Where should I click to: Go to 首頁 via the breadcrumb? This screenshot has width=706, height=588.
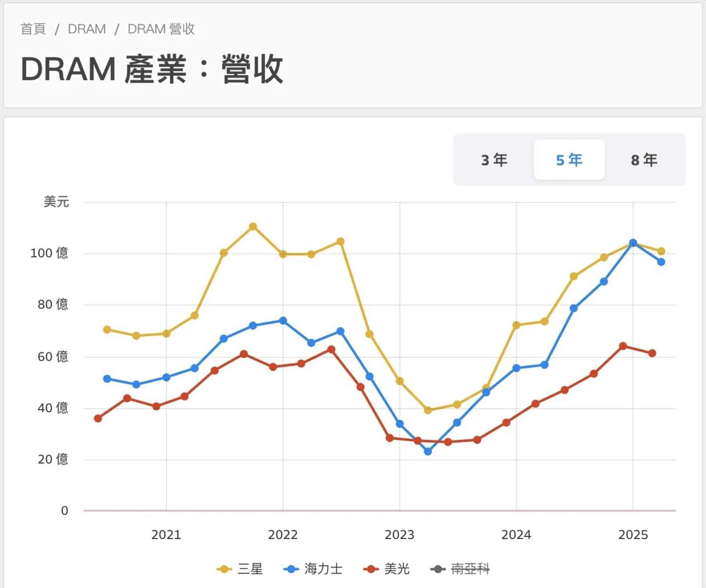point(33,29)
